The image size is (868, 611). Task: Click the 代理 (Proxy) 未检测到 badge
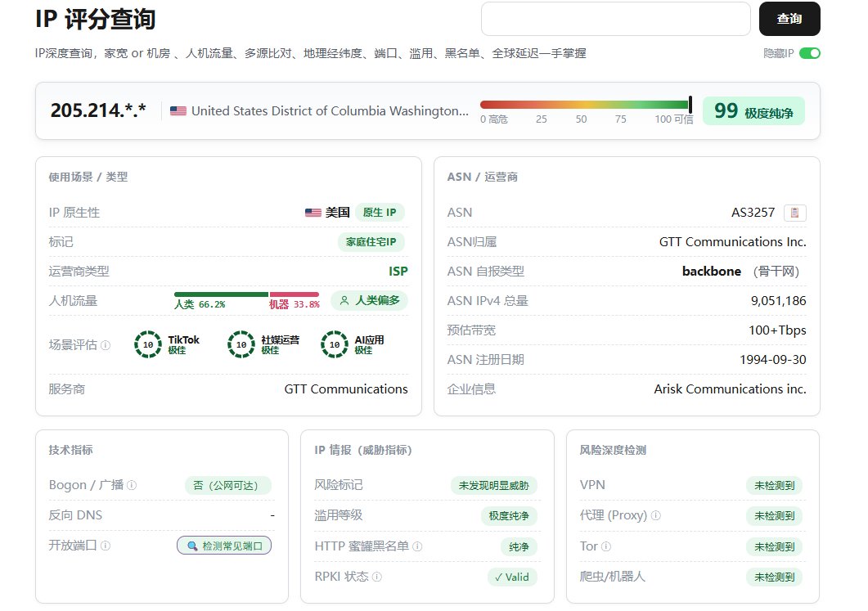click(x=775, y=516)
